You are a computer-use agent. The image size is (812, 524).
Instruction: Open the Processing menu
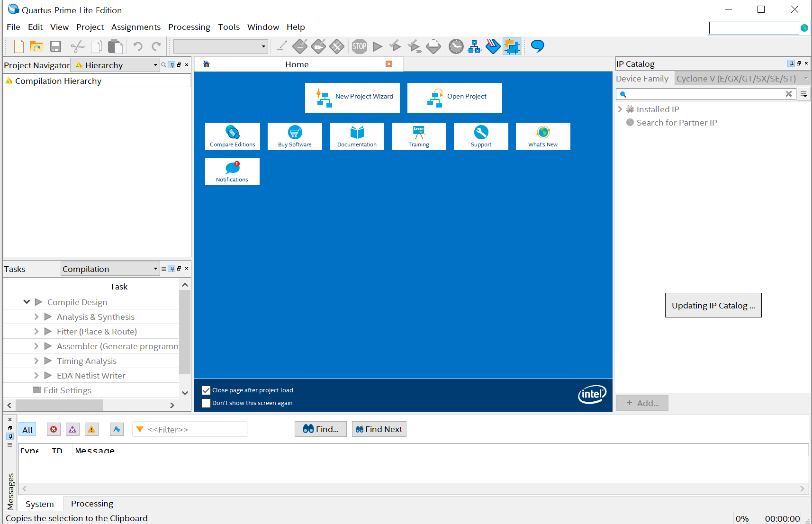click(189, 27)
